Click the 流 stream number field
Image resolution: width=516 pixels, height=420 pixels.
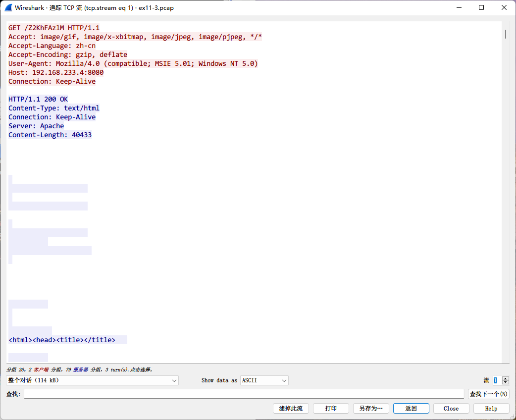(497, 380)
